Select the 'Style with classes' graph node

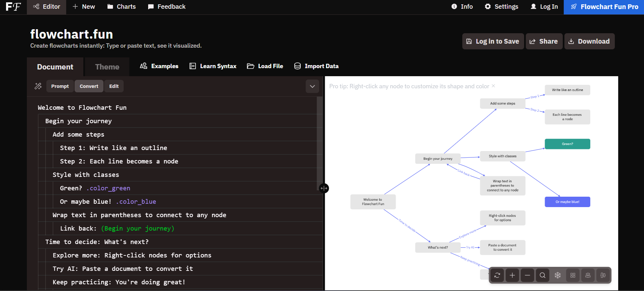503,156
